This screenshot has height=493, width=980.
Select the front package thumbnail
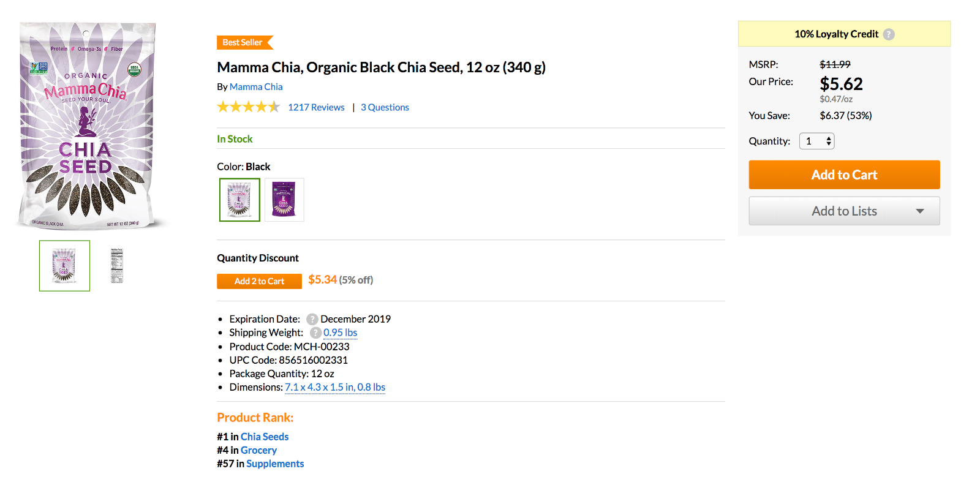tap(64, 266)
